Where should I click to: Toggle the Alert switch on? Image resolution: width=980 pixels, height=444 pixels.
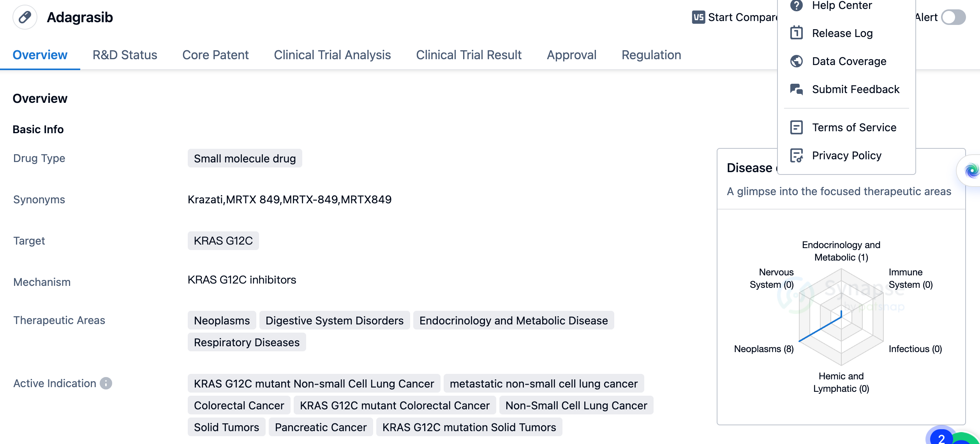tap(953, 17)
